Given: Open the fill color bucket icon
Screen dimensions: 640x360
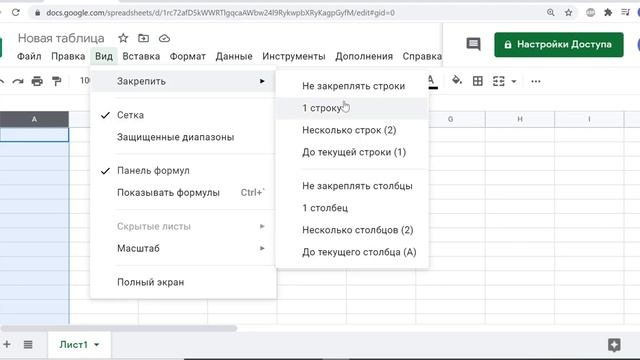Looking at the screenshot, I should [x=457, y=81].
